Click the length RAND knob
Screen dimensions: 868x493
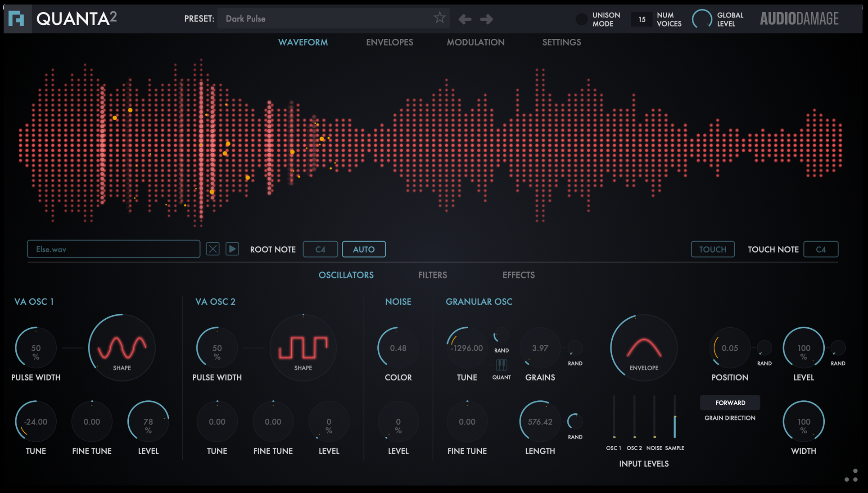point(575,421)
